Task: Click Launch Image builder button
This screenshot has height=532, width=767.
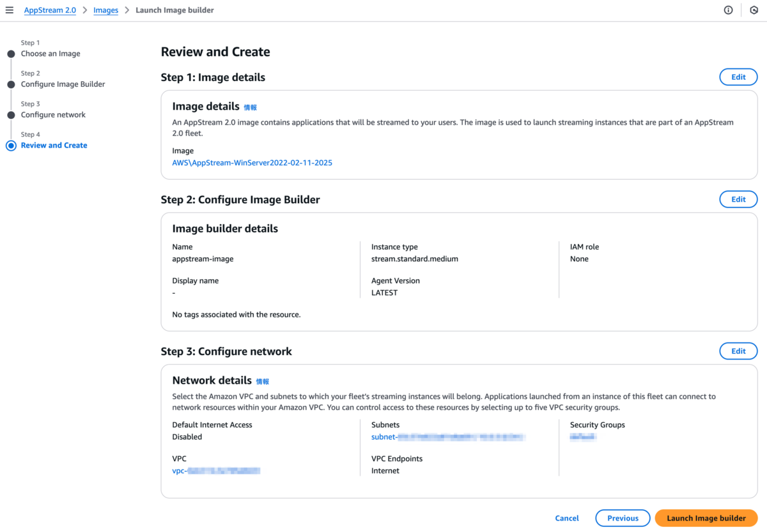Action: click(706, 518)
